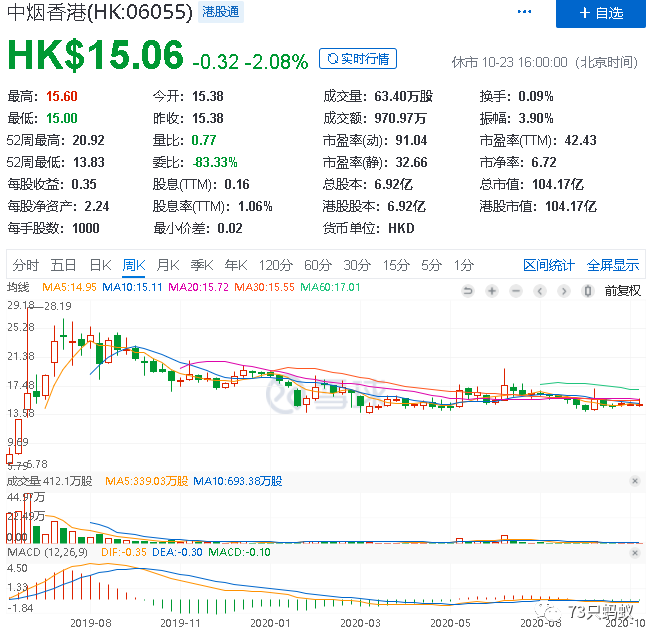Select the 30分 interval tab

[x=357, y=265]
